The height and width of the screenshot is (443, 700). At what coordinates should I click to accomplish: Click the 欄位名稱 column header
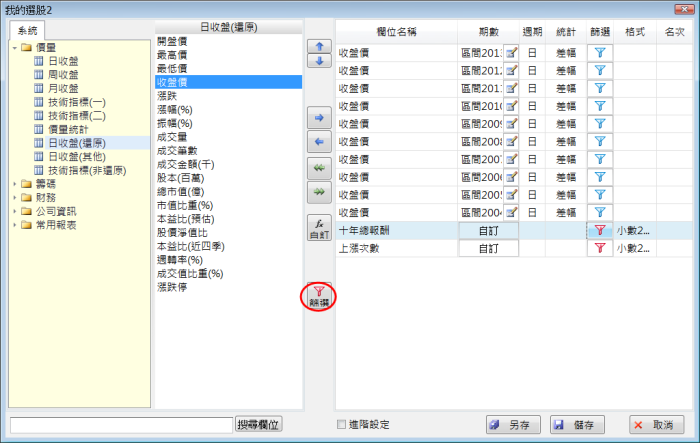tap(396, 32)
